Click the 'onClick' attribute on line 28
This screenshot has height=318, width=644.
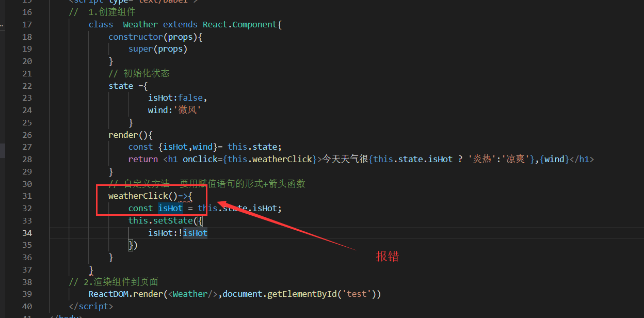coord(200,159)
